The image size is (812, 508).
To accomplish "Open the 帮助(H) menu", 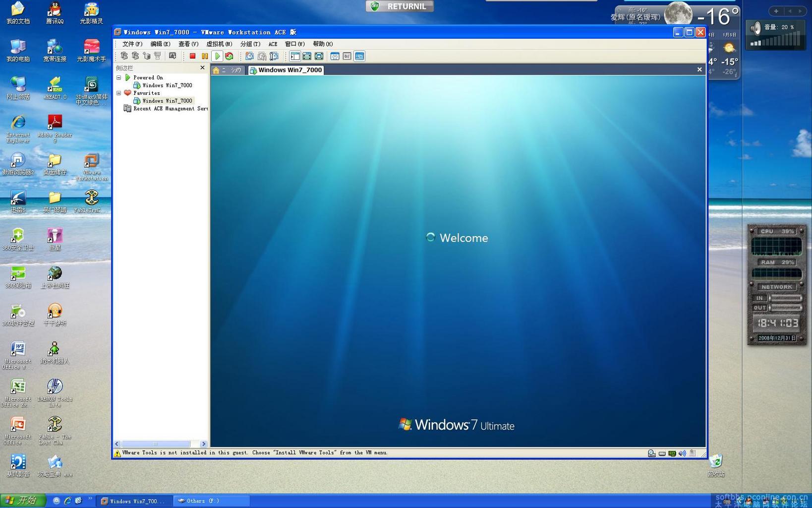I will click(323, 44).
